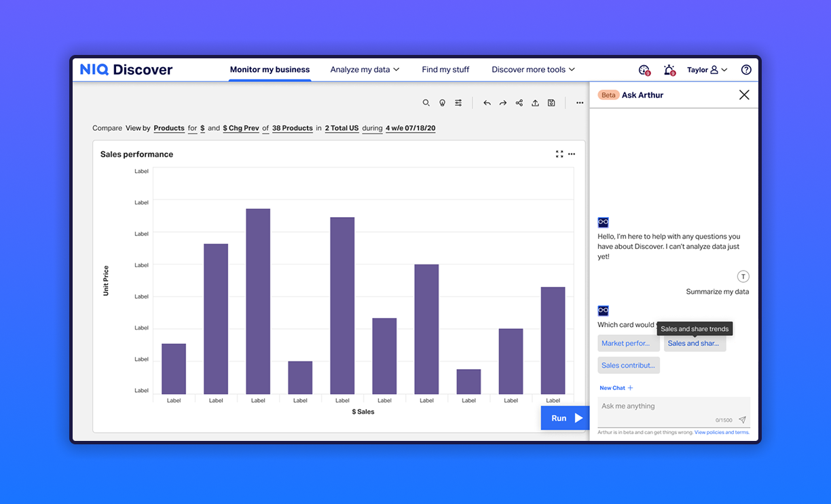831x504 pixels.
Task: Expand the Analyze my data dropdown
Action: pyautogui.click(x=365, y=70)
